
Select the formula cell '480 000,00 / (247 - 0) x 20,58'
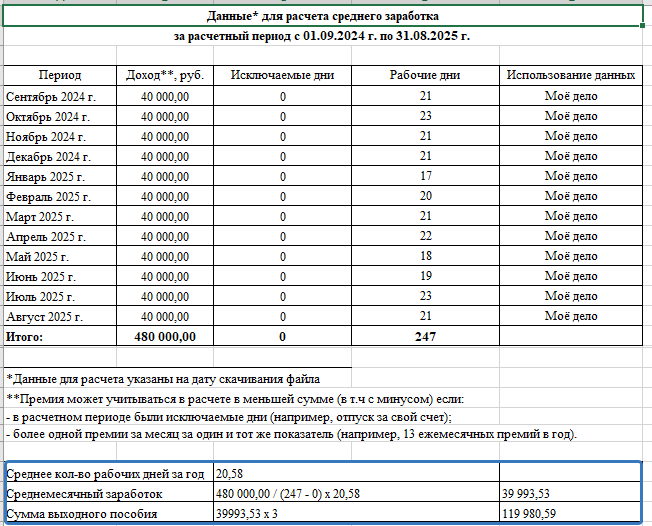tap(356, 493)
